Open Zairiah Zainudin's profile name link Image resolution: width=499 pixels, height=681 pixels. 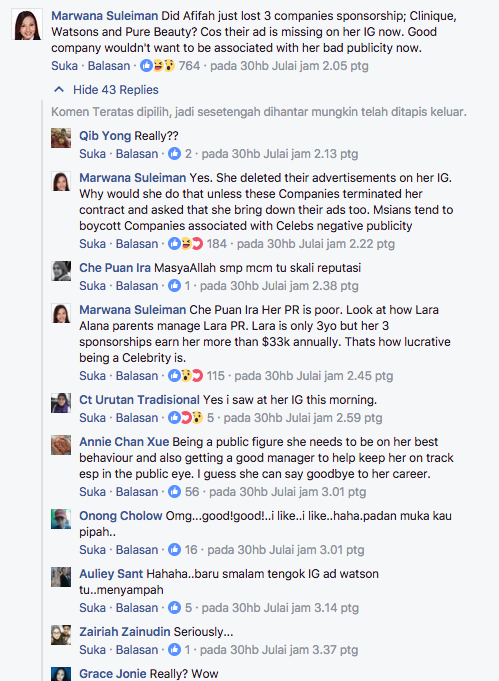tap(125, 631)
